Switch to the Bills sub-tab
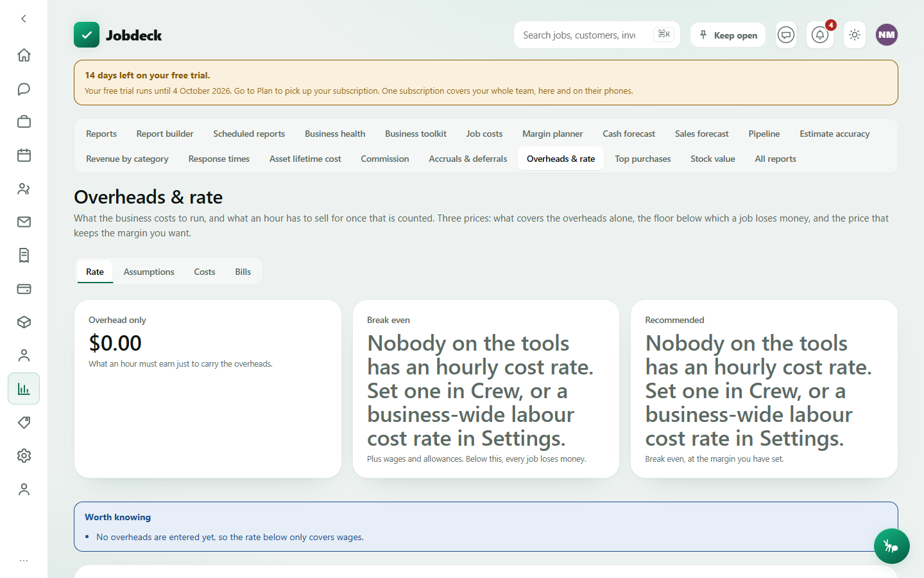Image resolution: width=924 pixels, height=578 pixels. (x=243, y=272)
